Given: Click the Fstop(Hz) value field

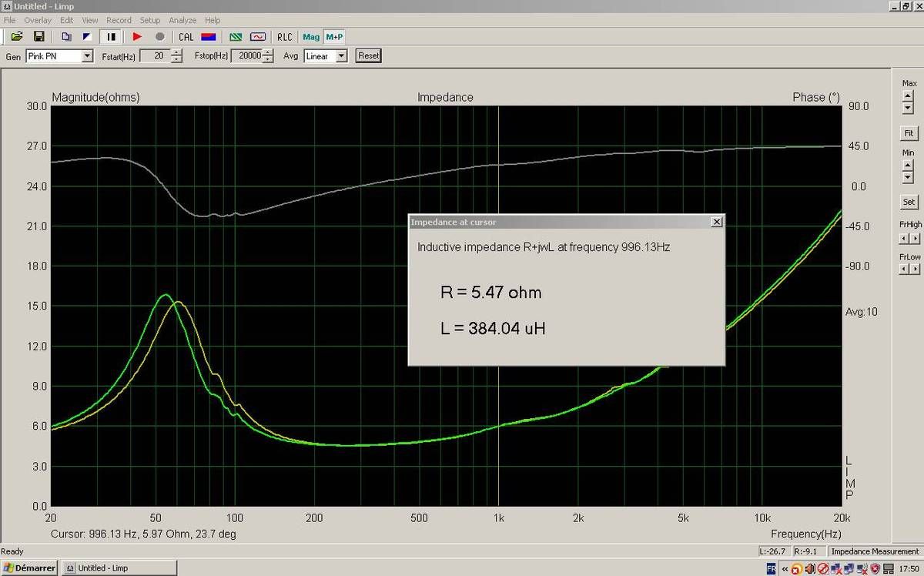Looking at the screenshot, I should click(246, 56).
